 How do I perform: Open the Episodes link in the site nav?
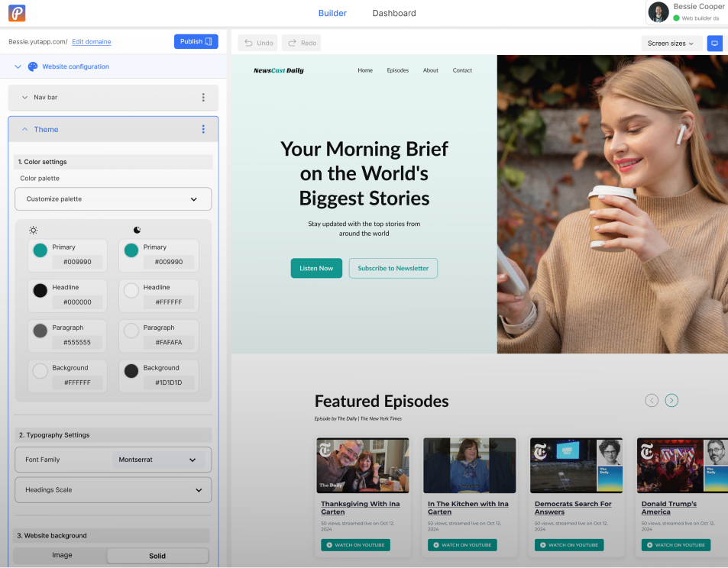click(x=397, y=69)
